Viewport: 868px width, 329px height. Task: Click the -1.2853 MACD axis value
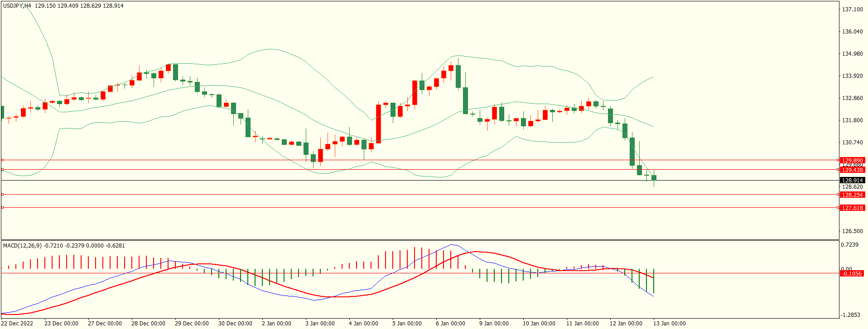[x=850, y=315]
